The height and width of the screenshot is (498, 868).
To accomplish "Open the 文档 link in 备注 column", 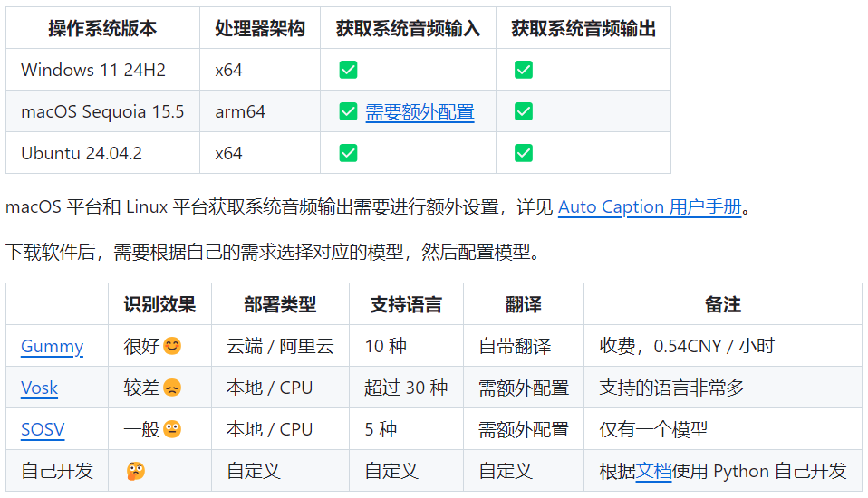I will click(653, 472).
